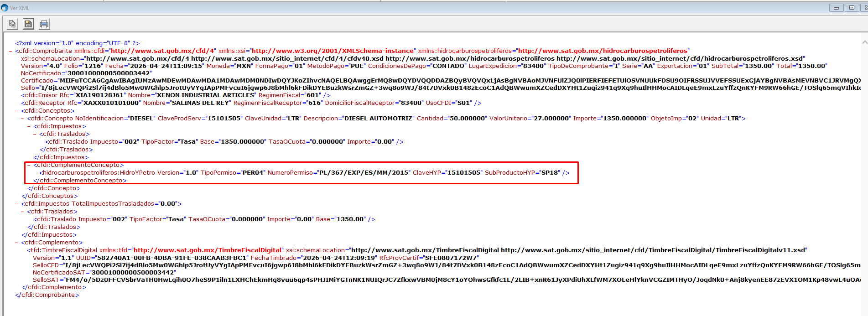Click the save (floppy disk) toolbar icon

28,24
